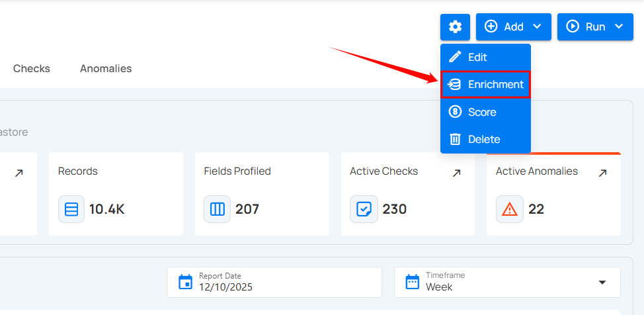Select Edit from settings menu
The height and width of the screenshot is (315, 644).
(477, 57)
